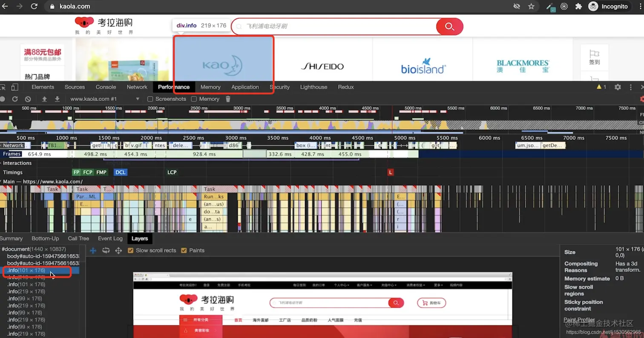
Task: Select rotate mode in the Layers viewer
Action: [106, 250]
